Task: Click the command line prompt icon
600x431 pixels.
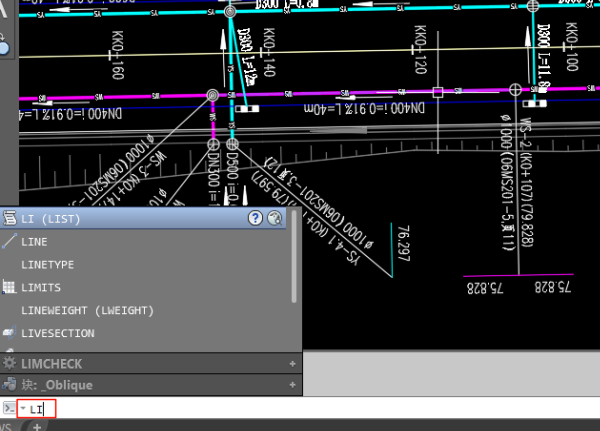Action: coord(9,408)
